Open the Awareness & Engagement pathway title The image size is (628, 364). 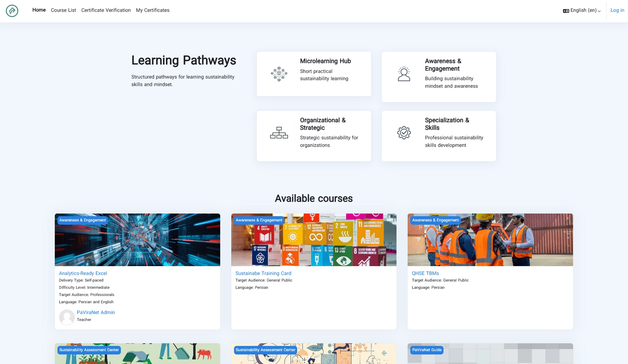[x=443, y=65]
